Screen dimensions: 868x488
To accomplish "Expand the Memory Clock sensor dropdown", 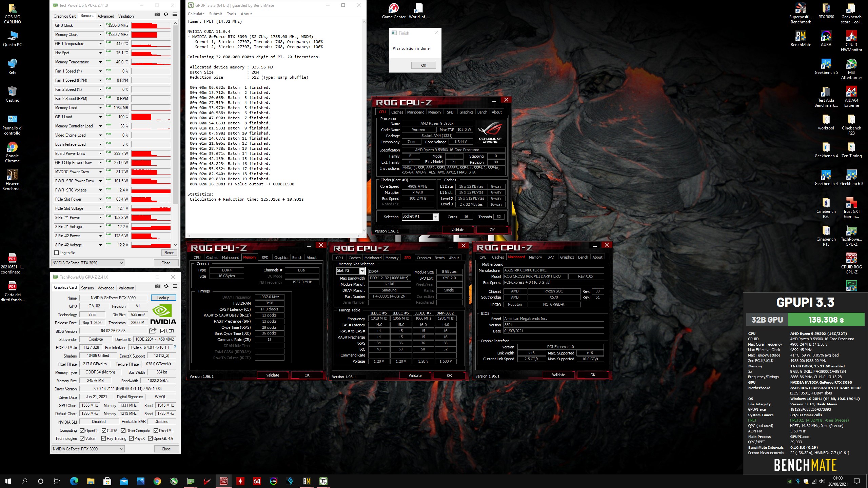I will click(100, 35).
